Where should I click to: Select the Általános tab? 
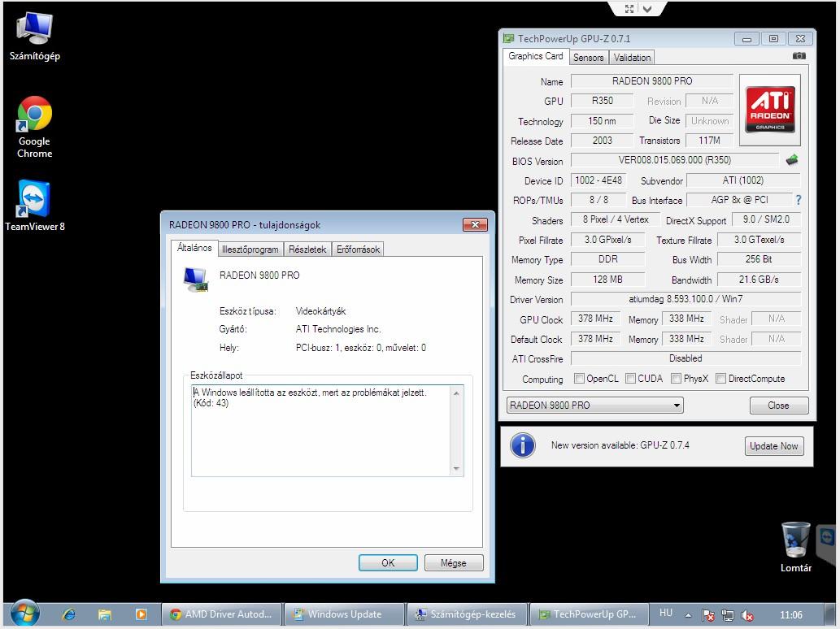(194, 248)
